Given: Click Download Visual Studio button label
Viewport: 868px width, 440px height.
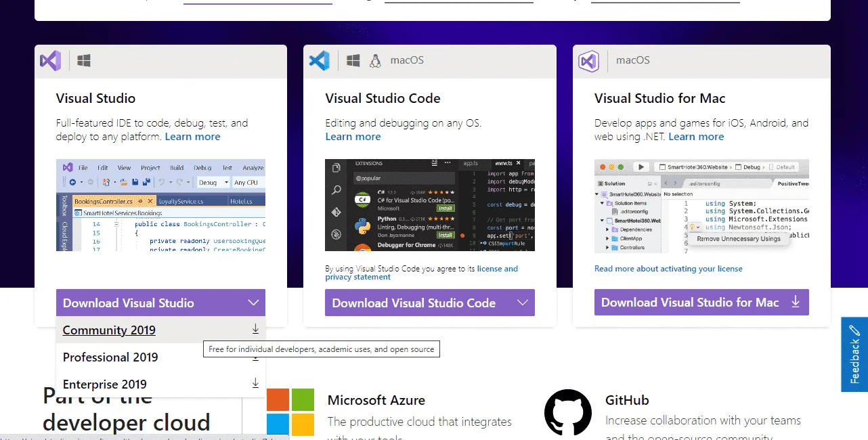Looking at the screenshot, I should tap(129, 303).
